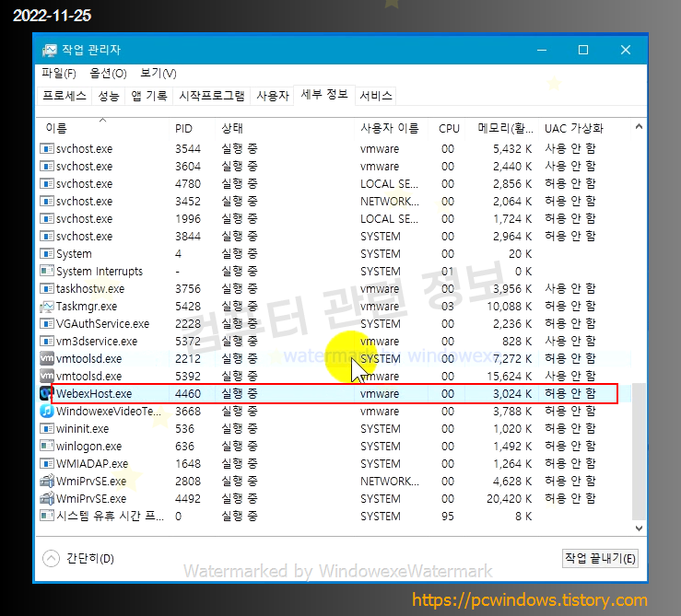Click the scrollbar down arrow
This screenshot has width=681, height=616.
click(x=639, y=529)
